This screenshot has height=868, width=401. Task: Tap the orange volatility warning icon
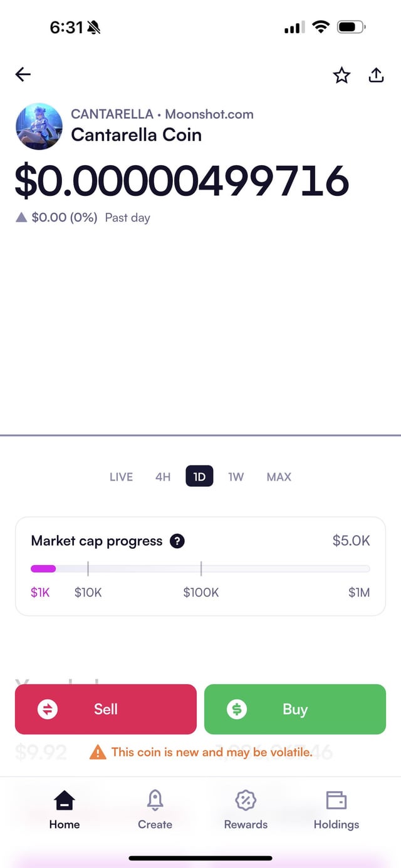click(98, 752)
